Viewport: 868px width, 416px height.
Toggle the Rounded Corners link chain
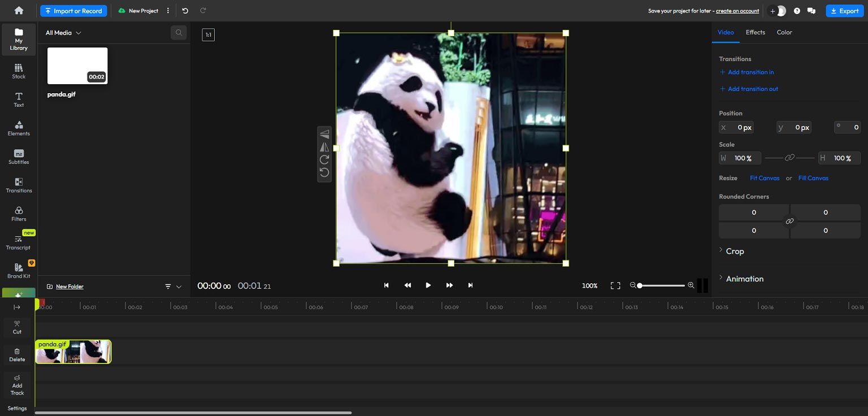click(x=789, y=221)
